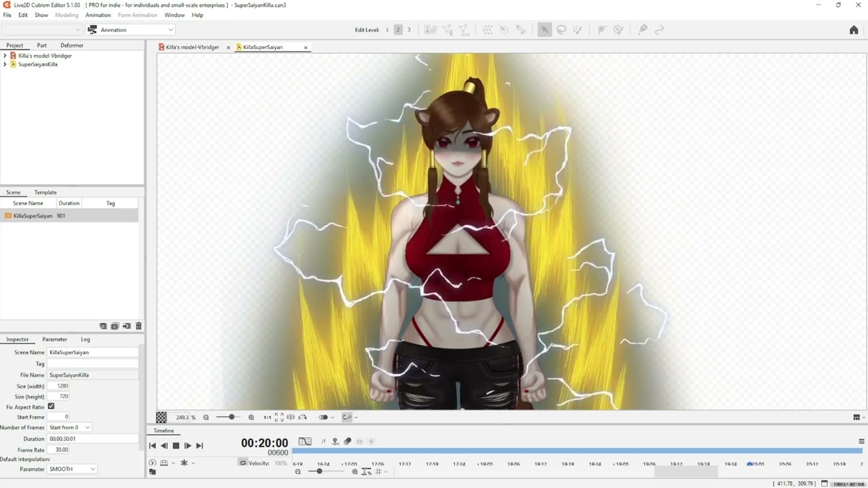Uncheck the Fix Aspect Ratio checkbox
Image resolution: width=868 pixels, height=488 pixels.
(x=51, y=407)
